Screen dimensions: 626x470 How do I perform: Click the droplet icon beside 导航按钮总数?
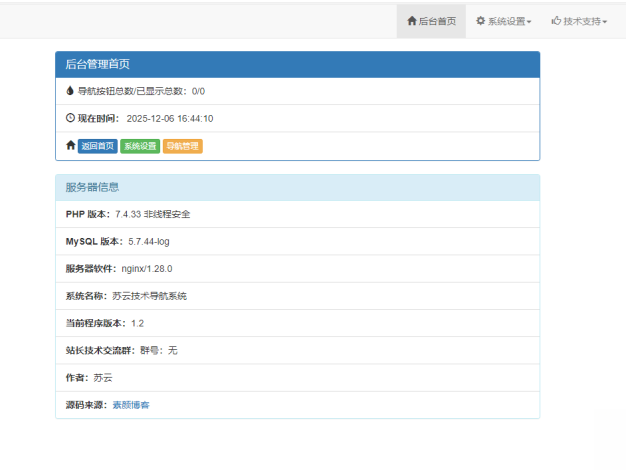(70, 91)
